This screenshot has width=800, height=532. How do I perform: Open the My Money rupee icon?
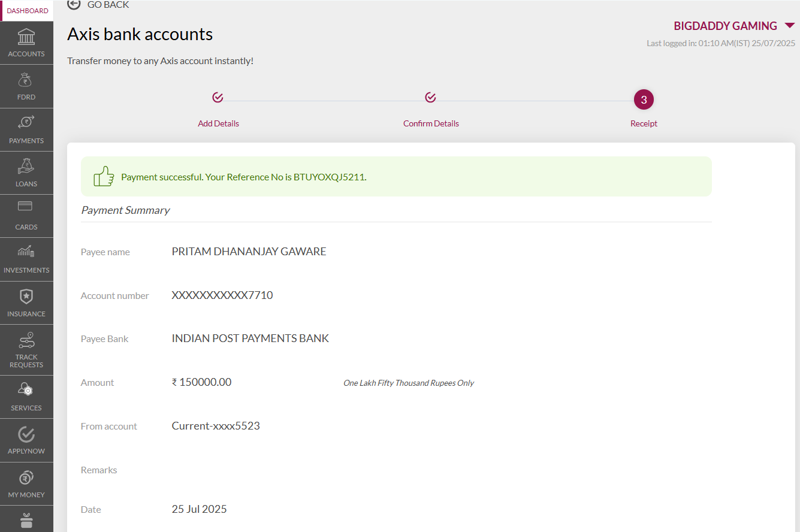tap(26, 477)
